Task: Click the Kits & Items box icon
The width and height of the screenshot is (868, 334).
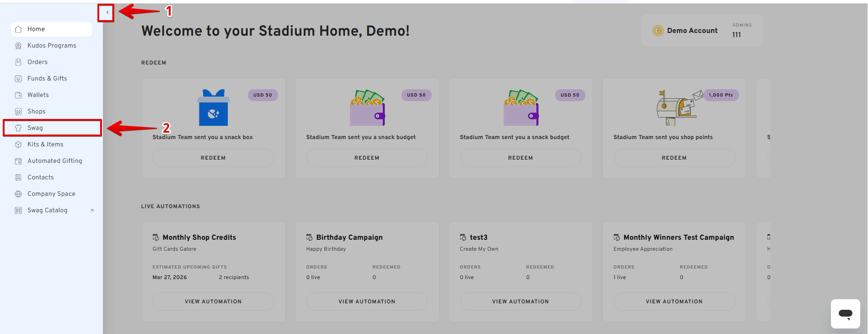Action: [18, 145]
